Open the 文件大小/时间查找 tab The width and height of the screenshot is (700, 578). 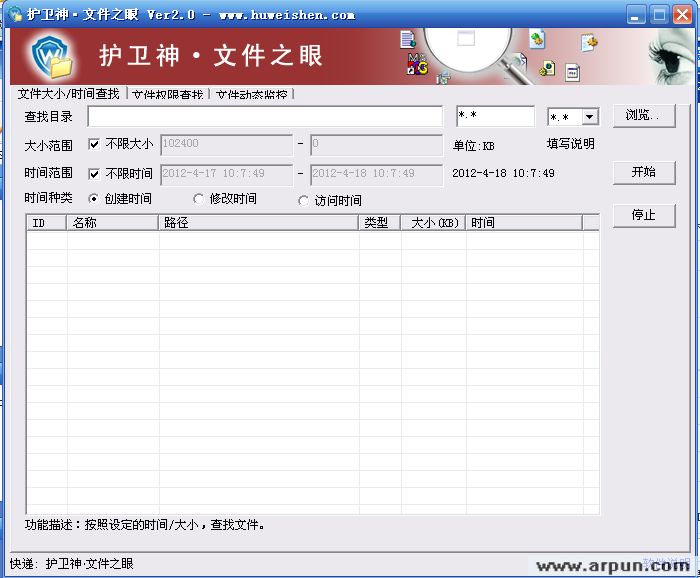69,94
